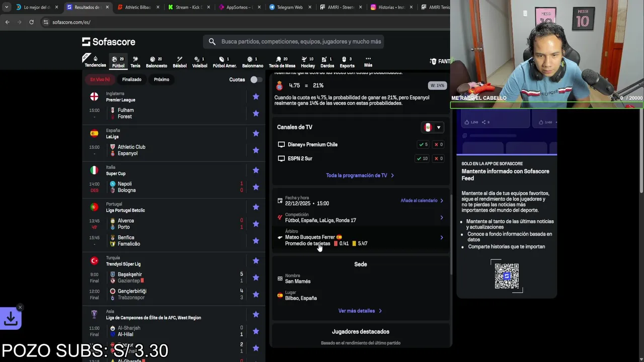
Task: Click the browser back arrow
Action: click(x=7, y=22)
